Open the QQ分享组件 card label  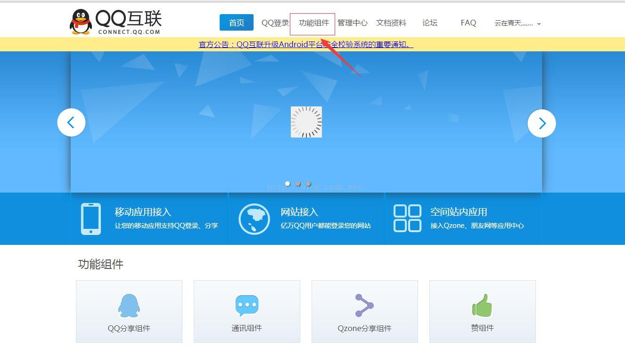pos(129,328)
